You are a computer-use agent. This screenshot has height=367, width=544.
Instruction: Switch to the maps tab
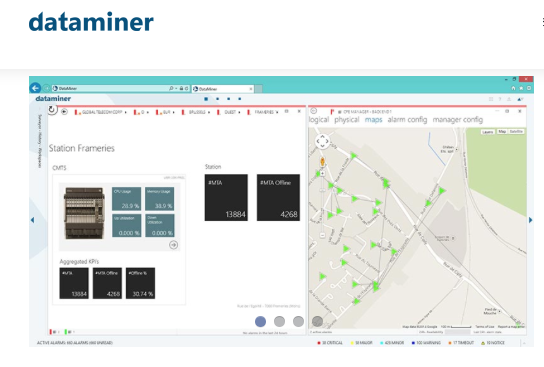click(373, 120)
